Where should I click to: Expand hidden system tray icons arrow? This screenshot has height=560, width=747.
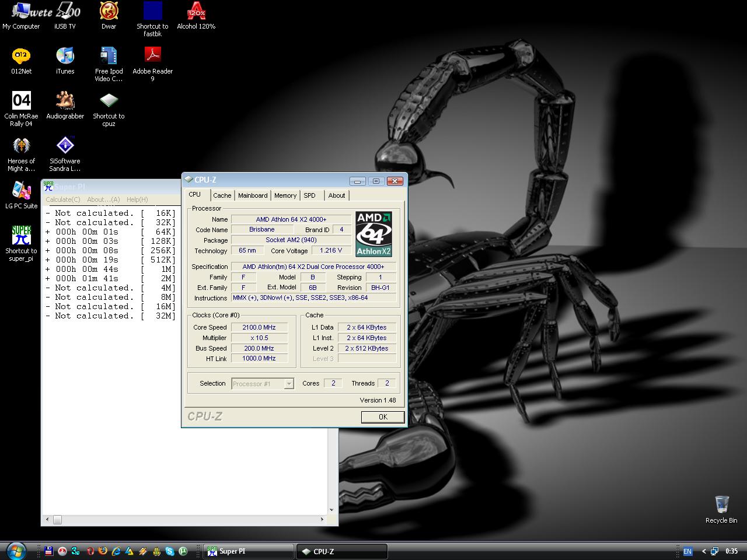[704, 551]
